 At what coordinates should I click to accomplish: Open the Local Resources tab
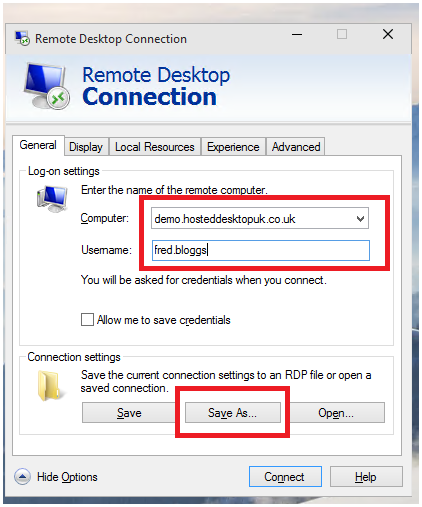tap(155, 147)
